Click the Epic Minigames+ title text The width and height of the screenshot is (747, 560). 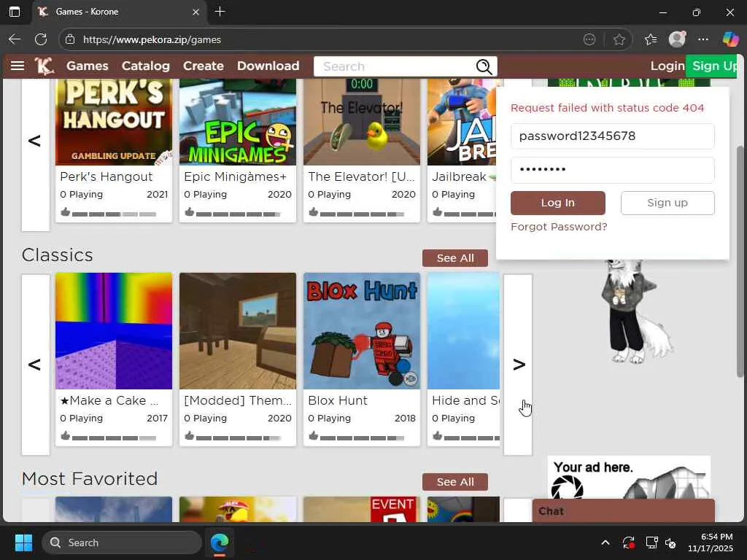coord(236,176)
